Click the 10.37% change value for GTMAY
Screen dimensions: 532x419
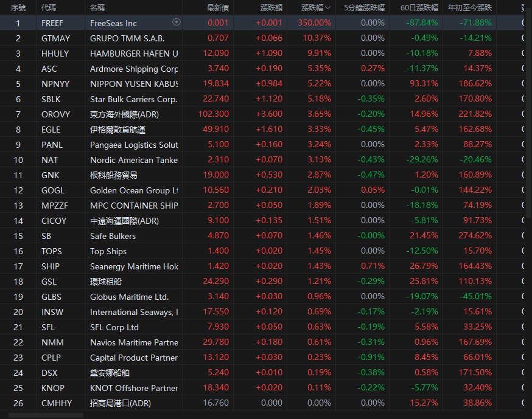point(317,38)
